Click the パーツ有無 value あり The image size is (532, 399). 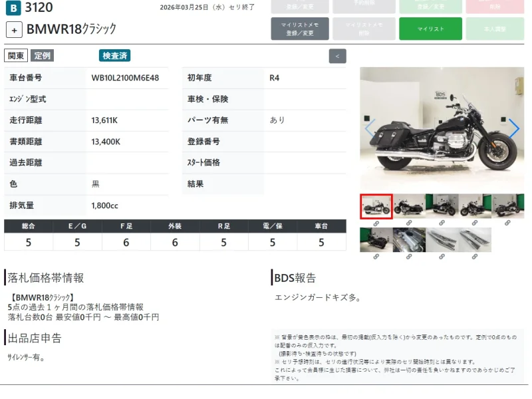(x=277, y=120)
